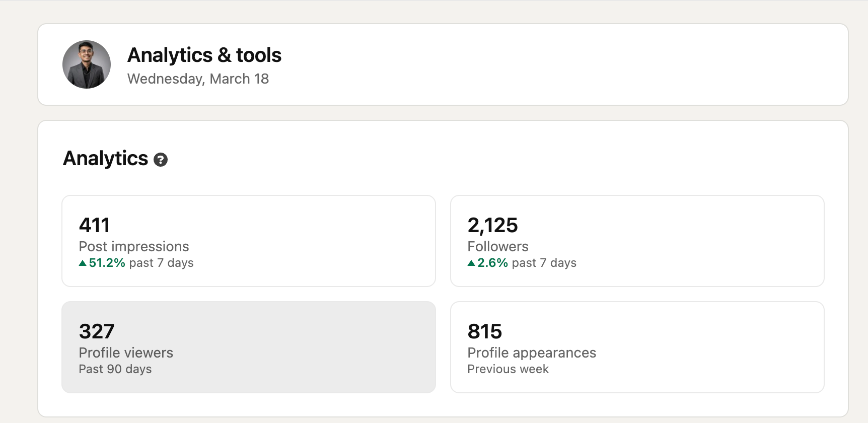Click the 327 profile viewers number
Viewport: 868px width, 423px height.
click(97, 331)
